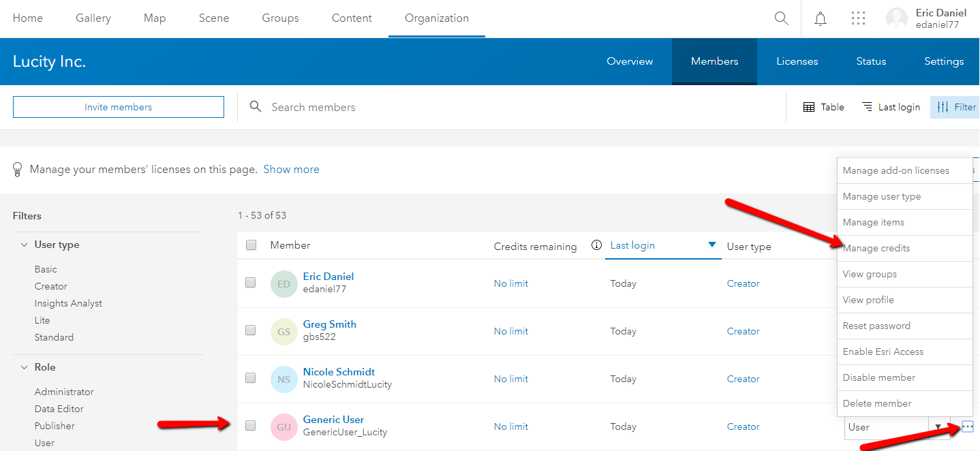Check the box beside Generic User

click(x=250, y=425)
